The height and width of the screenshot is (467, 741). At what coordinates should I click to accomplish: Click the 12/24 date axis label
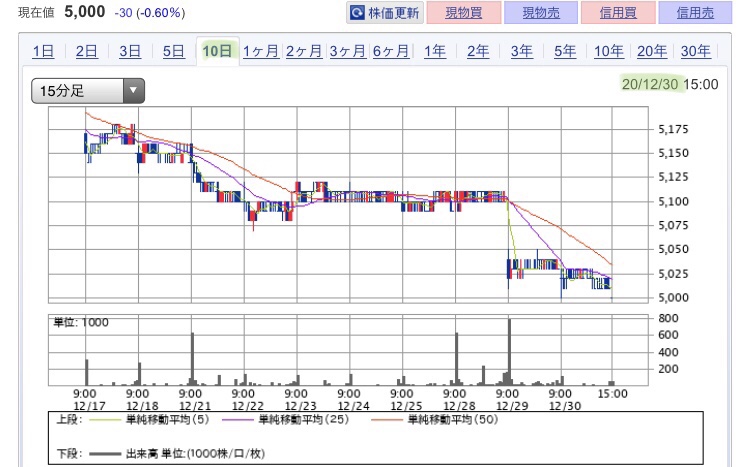coord(353,406)
